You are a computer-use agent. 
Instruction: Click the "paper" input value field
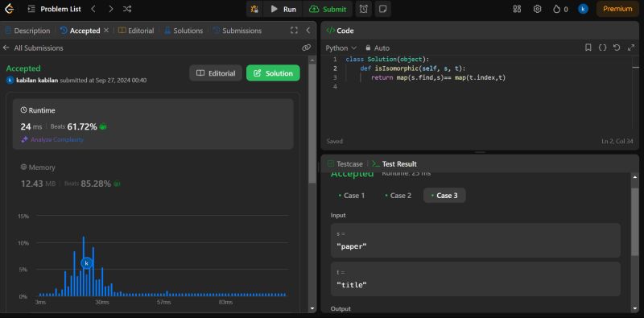[475, 241]
